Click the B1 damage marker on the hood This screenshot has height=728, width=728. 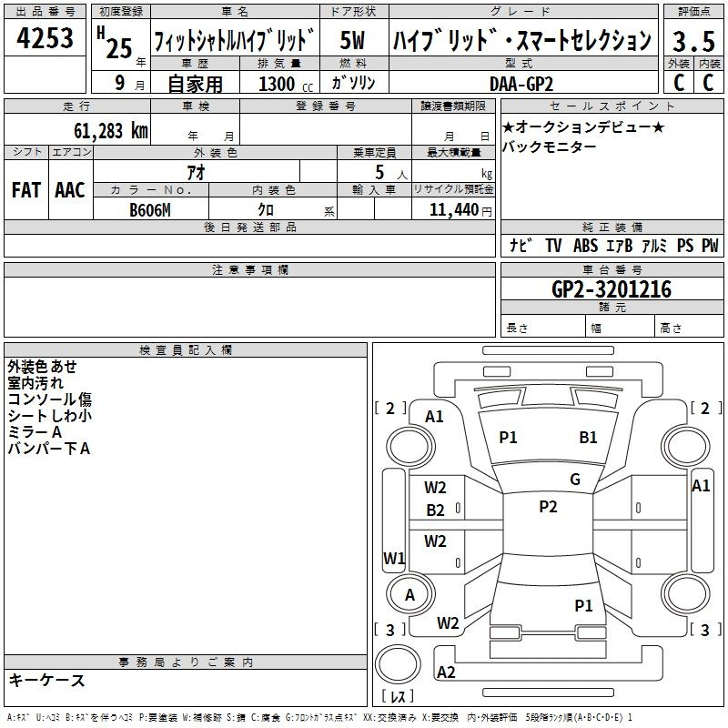click(x=589, y=438)
